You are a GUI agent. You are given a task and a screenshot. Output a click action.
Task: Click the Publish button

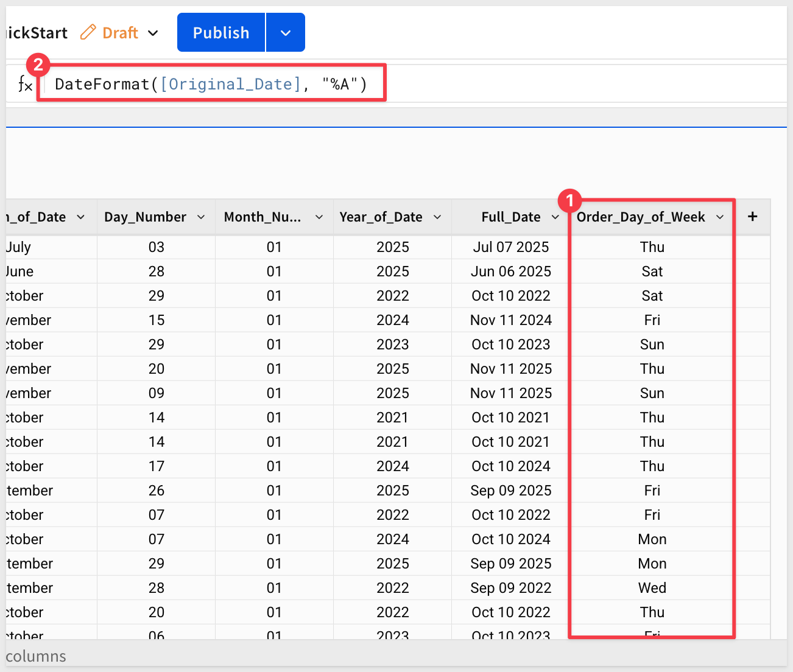pyautogui.click(x=221, y=33)
